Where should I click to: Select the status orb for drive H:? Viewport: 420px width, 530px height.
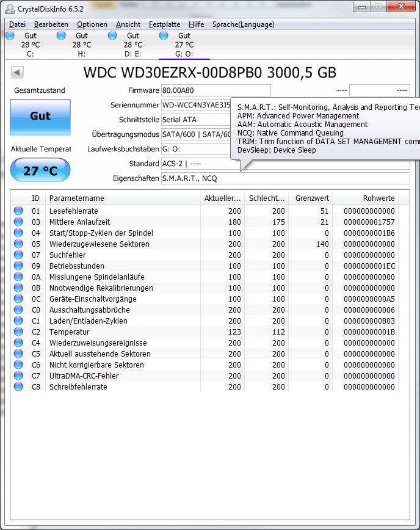[x=61, y=35]
